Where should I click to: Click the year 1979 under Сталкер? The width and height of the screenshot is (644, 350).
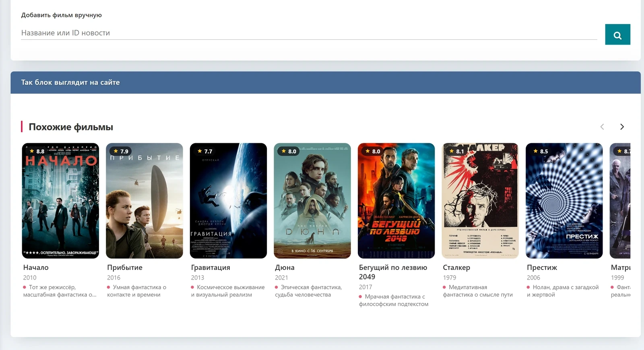tap(450, 278)
